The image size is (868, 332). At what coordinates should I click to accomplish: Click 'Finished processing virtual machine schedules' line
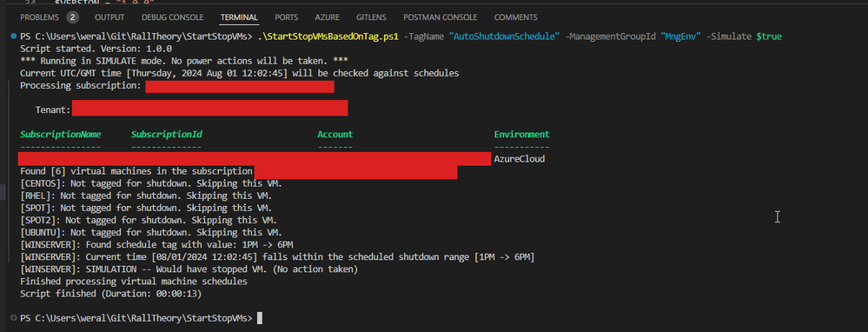[134, 281]
